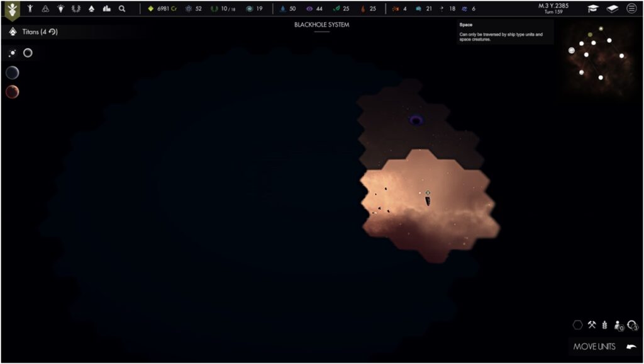Select the star cluster view tab
Viewport: 644px width, 364px height.
point(13,53)
